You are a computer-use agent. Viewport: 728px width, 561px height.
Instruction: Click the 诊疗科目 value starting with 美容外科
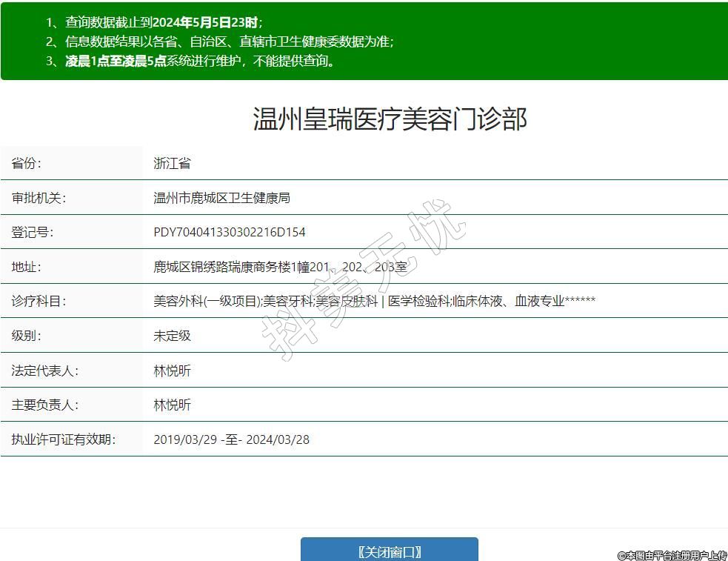[374, 301]
